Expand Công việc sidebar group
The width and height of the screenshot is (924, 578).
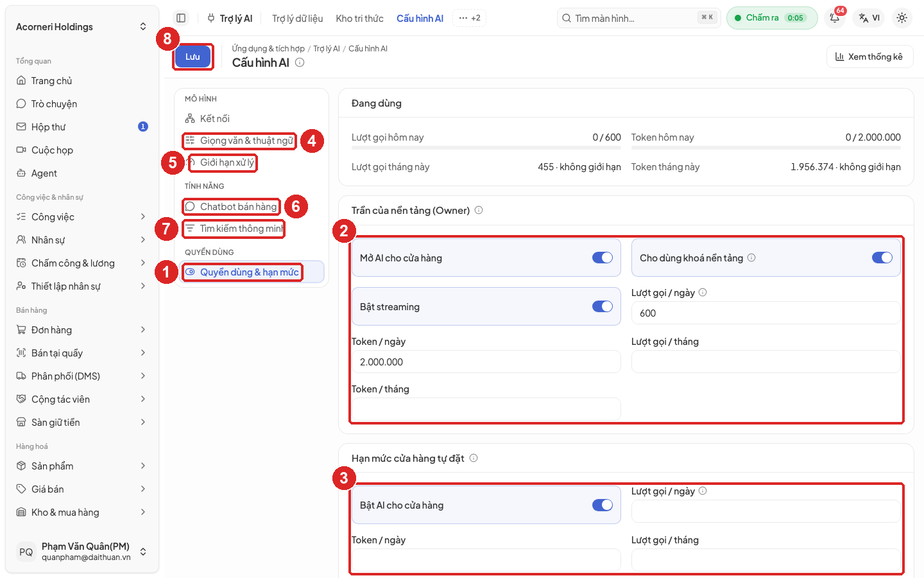82,217
